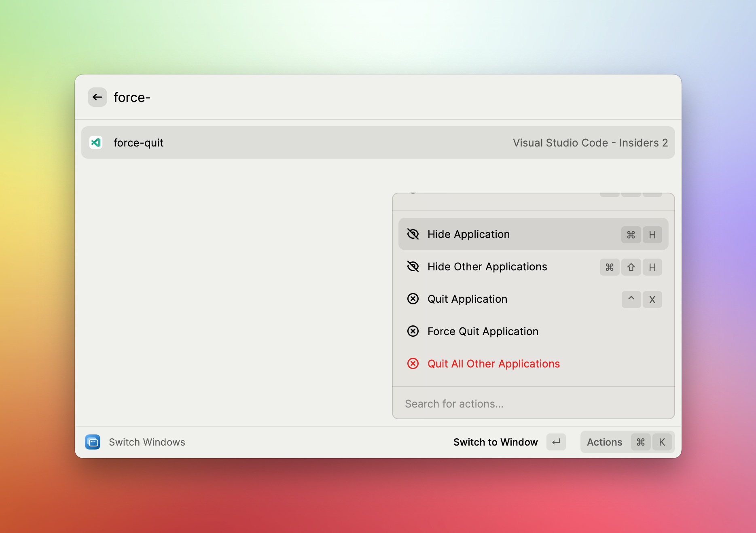Focus the Search for actions field
Image resolution: width=756 pixels, height=533 pixels.
pyautogui.click(x=533, y=403)
